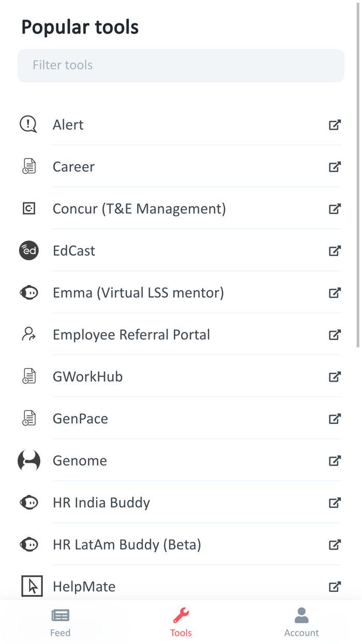Open Concur (T&E Management) in external link

tap(335, 209)
